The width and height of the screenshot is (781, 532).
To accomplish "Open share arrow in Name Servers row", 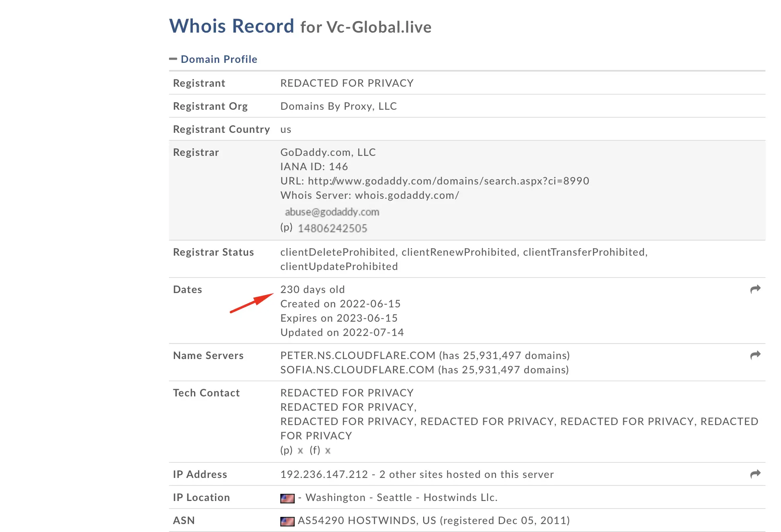I will click(755, 355).
